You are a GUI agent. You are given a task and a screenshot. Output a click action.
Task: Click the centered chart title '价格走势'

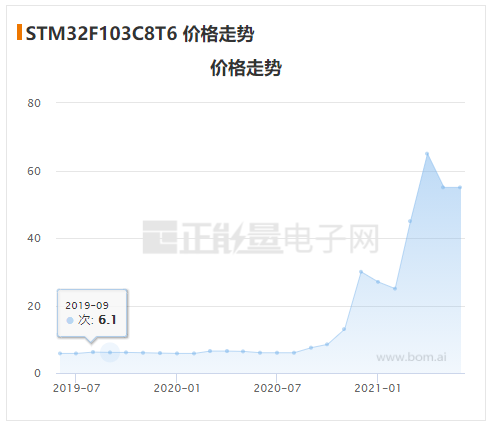point(246,68)
